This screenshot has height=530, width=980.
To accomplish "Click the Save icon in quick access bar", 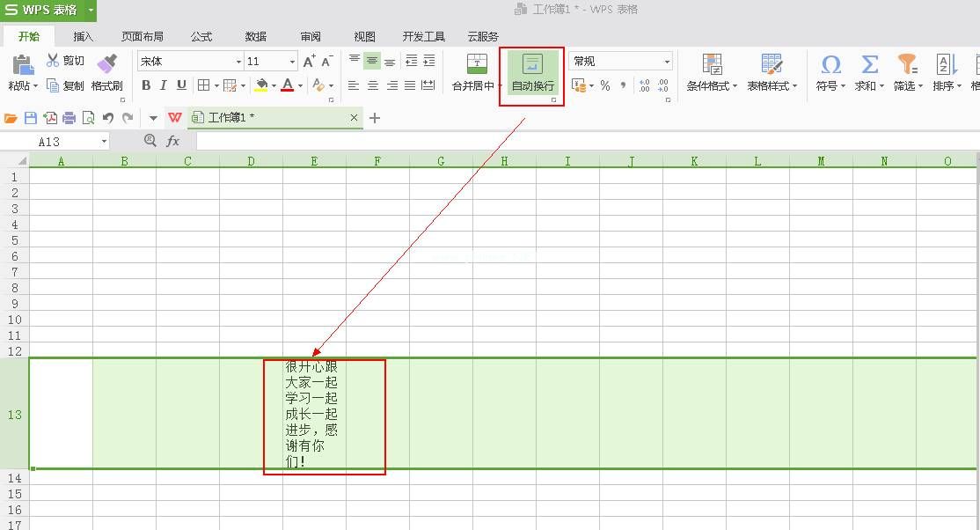I will (x=31, y=118).
